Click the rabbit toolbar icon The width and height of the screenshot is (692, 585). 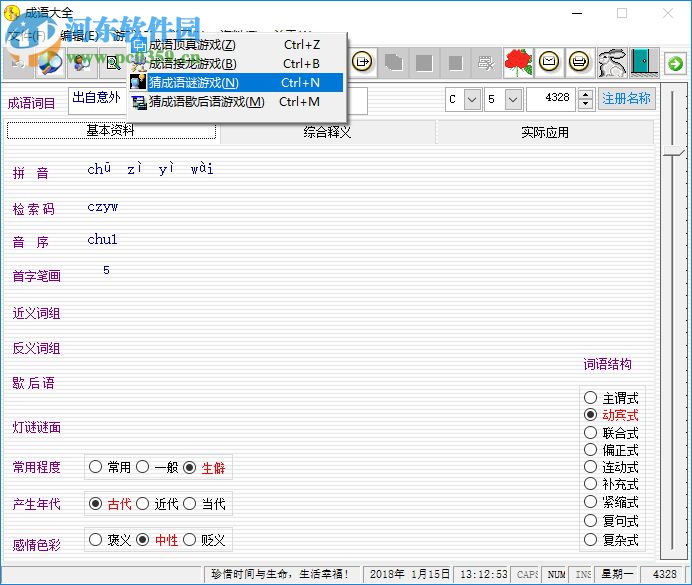[x=612, y=63]
